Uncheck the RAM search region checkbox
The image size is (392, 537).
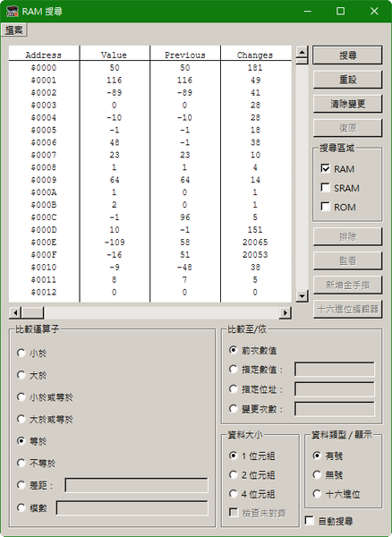click(x=325, y=168)
